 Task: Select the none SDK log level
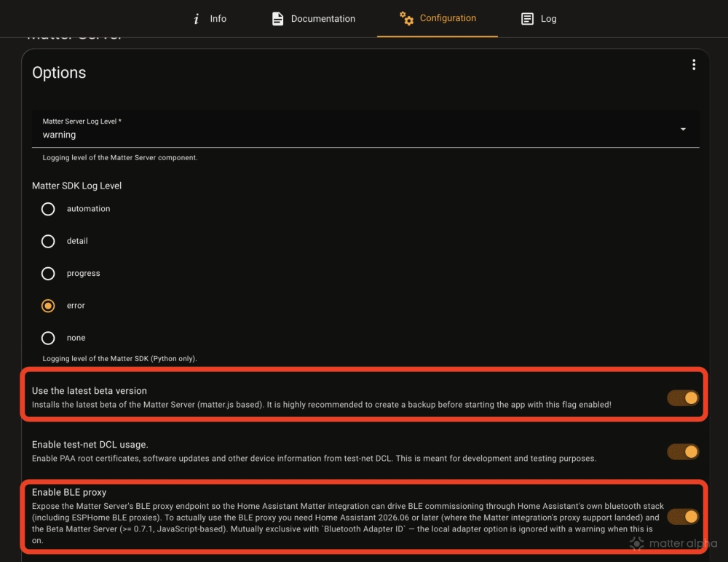tap(48, 338)
